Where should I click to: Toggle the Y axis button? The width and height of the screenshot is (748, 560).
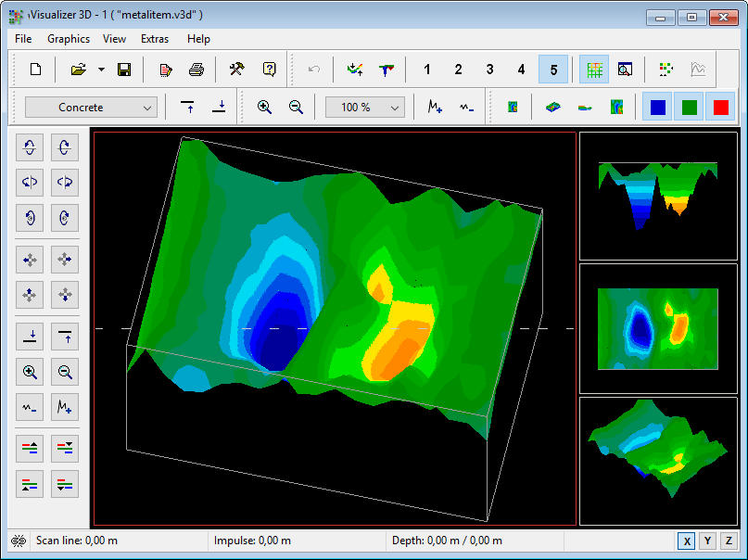click(708, 541)
